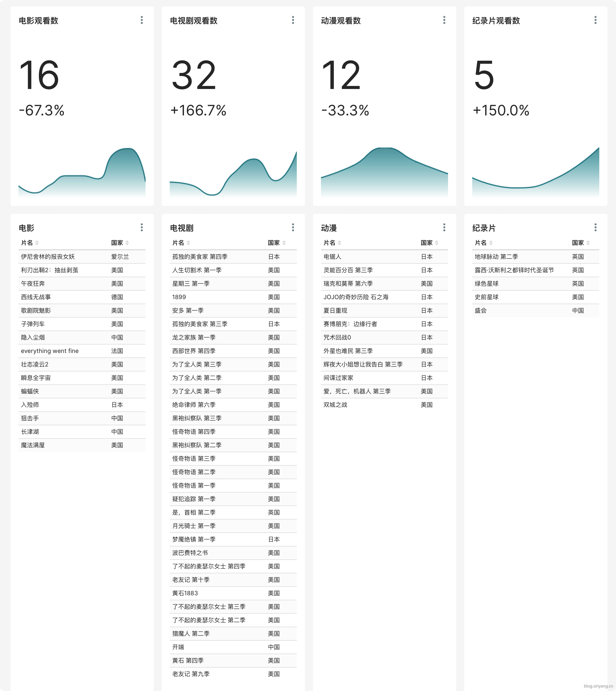616x691 pixels.
Task: Click the 纪录片观看数 trend chart
Action: [x=536, y=172]
